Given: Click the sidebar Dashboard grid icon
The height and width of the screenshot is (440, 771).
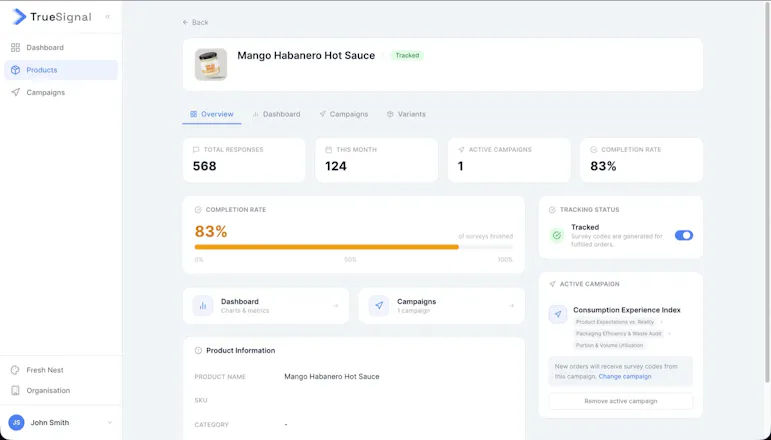Looking at the screenshot, I should [15, 48].
